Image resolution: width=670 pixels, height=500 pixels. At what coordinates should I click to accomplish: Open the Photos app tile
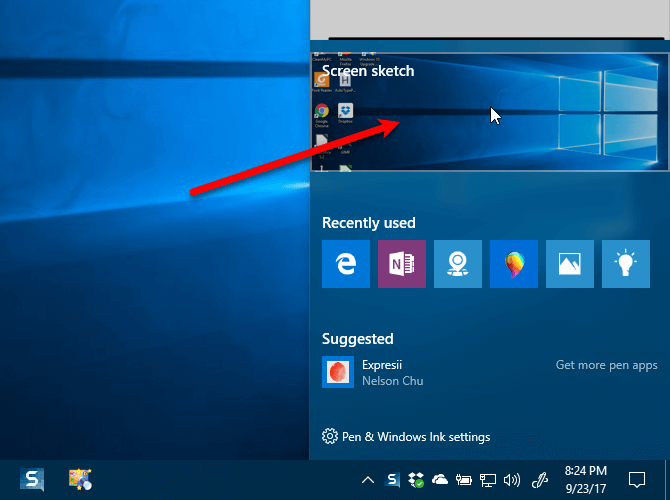(570, 264)
